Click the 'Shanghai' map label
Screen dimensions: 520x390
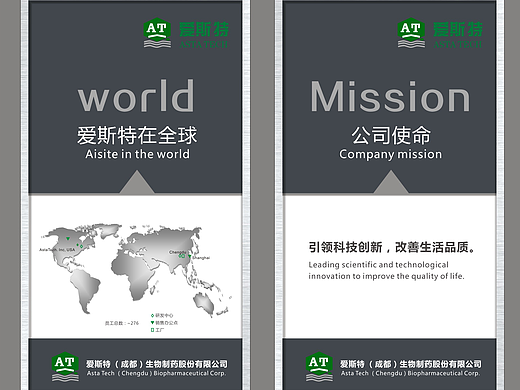tap(201, 258)
